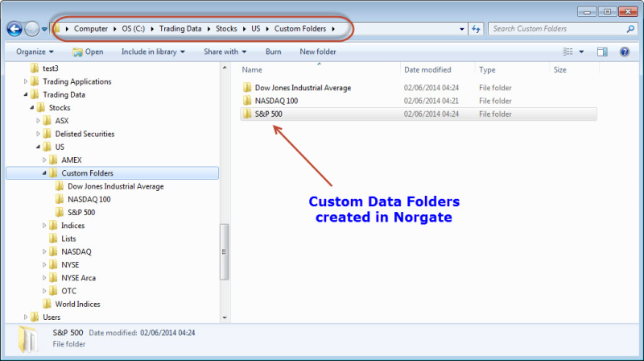Open the view options dropdown arrow
This screenshot has width=644, height=361.
(x=581, y=52)
